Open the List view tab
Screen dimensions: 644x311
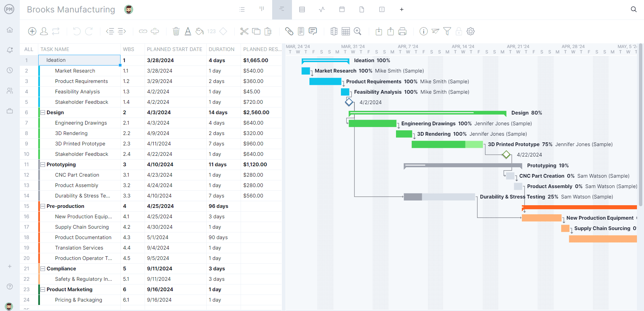pyautogui.click(x=242, y=9)
